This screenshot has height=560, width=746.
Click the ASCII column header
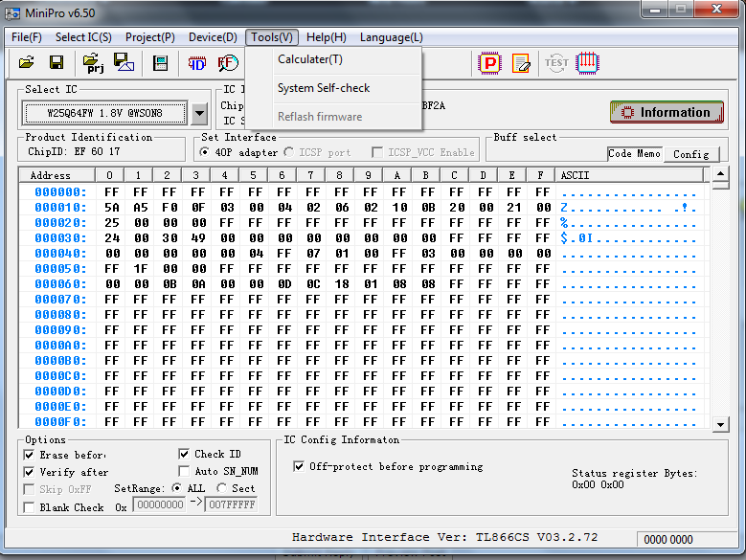[x=629, y=175]
